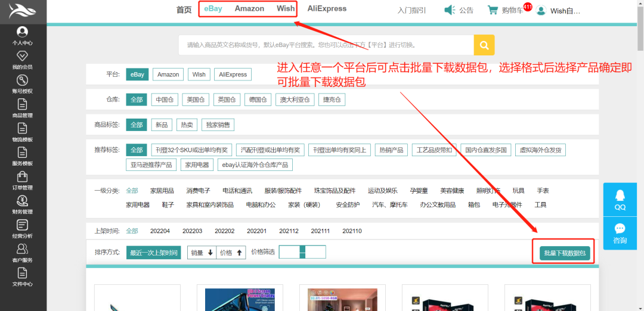The width and height of the screenshot is (644, 311).
Task: Open 文件中心 in the sidebar
Action: [23, 277]
